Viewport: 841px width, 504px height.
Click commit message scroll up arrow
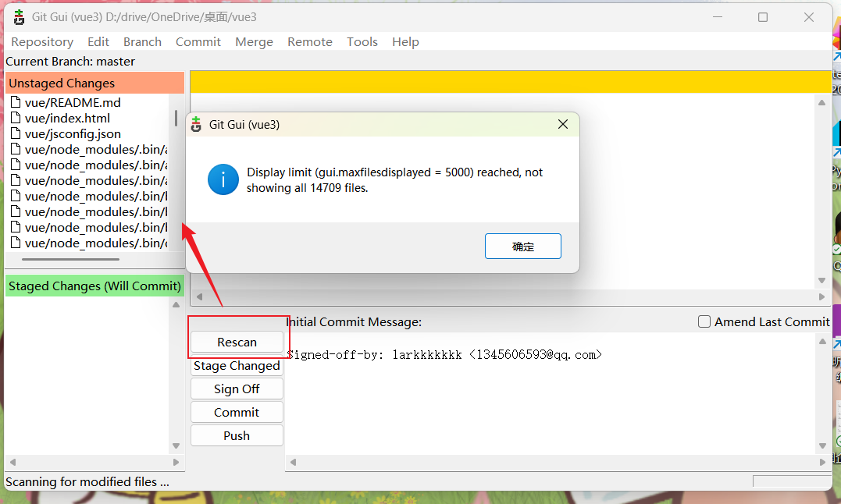click(823, 341)
